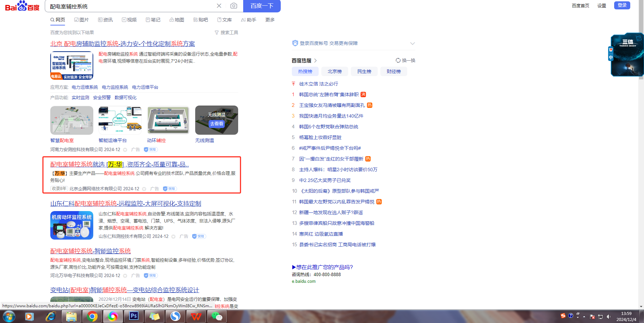
Task: Click the blue help icon in the system tray
Action: coord(571,316)
